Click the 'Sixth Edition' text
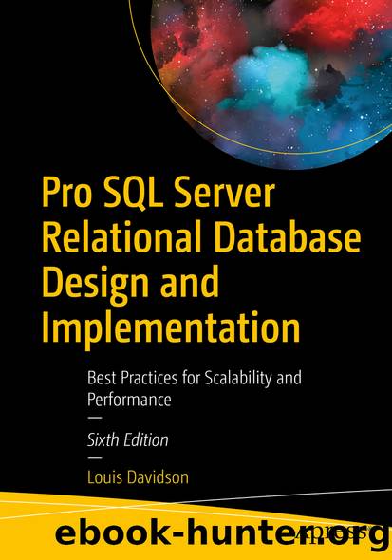The height and width of the screenshot is (560, 392). click(x=128, y=440)
